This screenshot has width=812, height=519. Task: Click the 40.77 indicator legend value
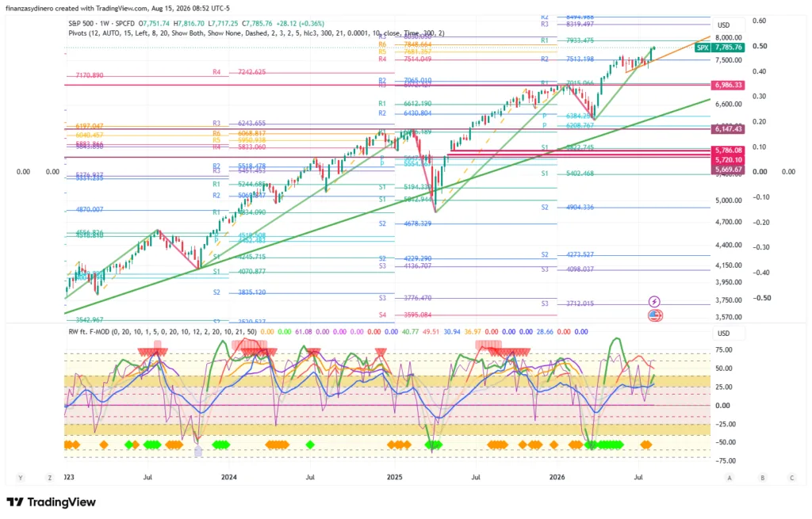click(x=410, y=332)
